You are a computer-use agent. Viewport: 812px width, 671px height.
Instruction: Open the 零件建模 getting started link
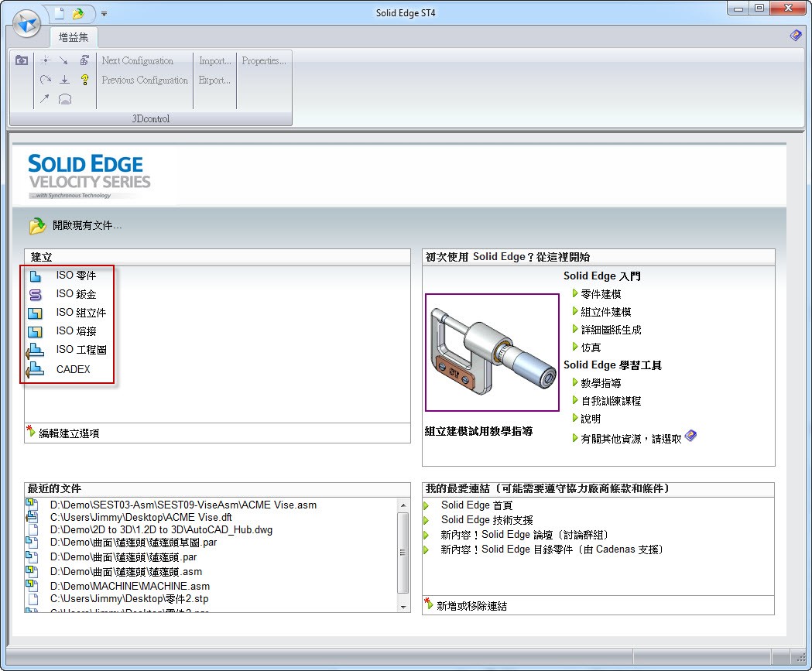[601, 294]
